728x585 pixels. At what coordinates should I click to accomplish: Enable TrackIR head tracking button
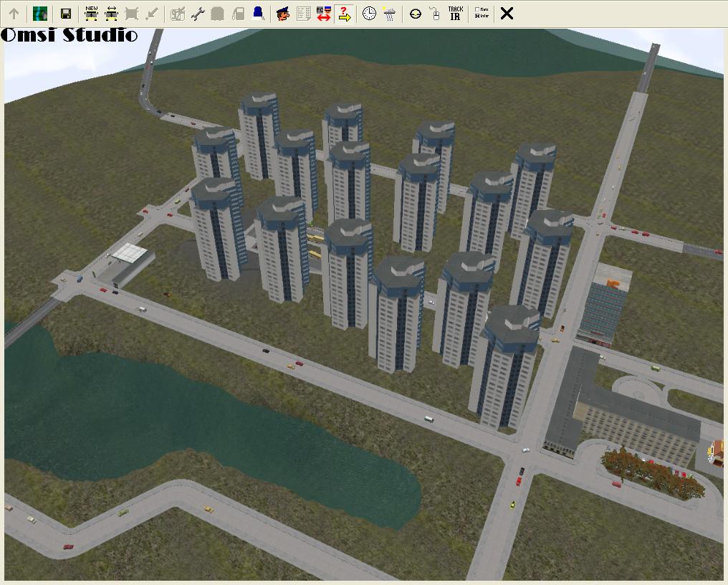pos(455,14)
